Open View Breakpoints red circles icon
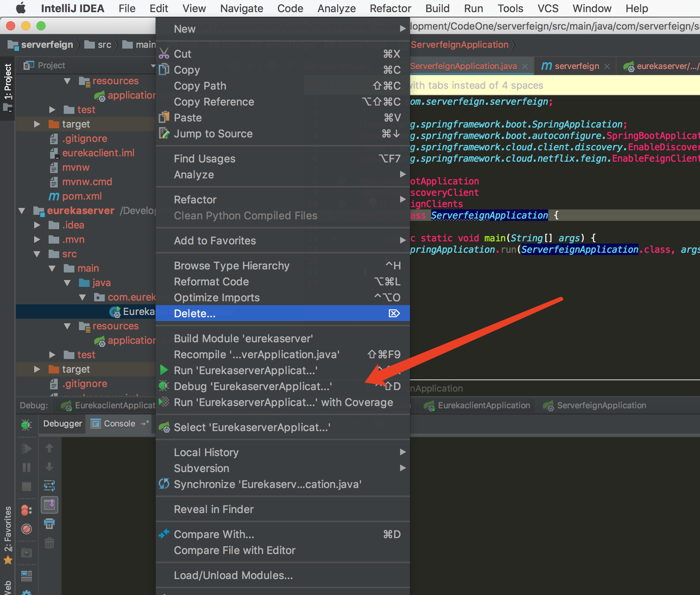This screenshot has width=700, height=595. [27, 510]
